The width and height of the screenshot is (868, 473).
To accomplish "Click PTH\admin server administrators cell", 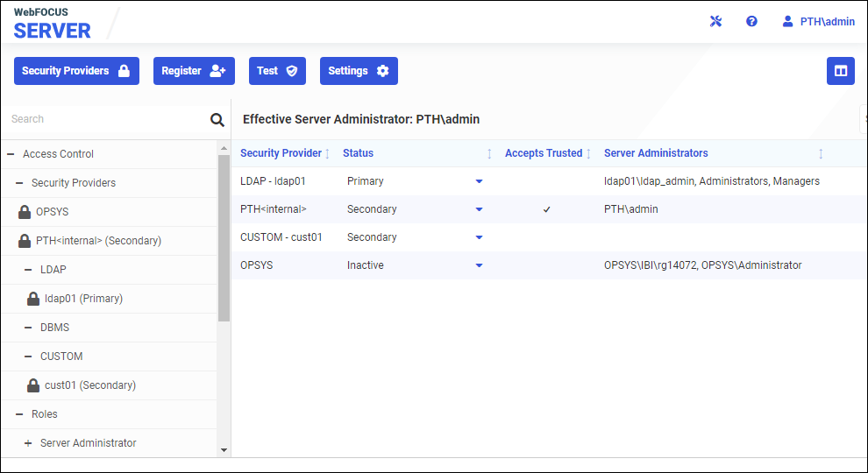I will pos(631,209).
